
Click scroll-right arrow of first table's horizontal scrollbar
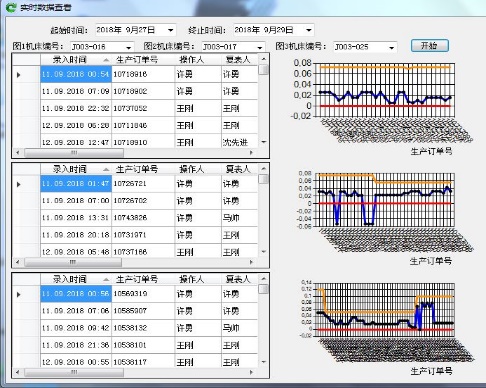[251, 153]
